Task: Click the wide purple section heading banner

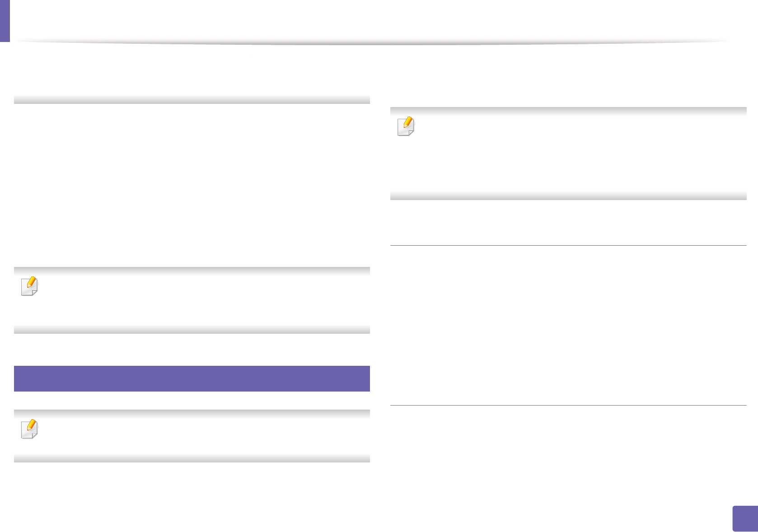Action: click(192, 378)
